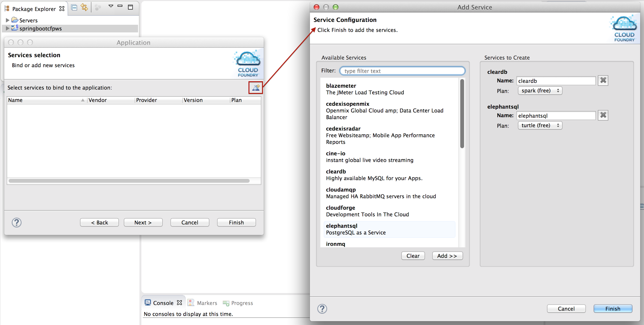Sort services table by Name column
This screenshot has height=325, width=644.
[47, 100]
